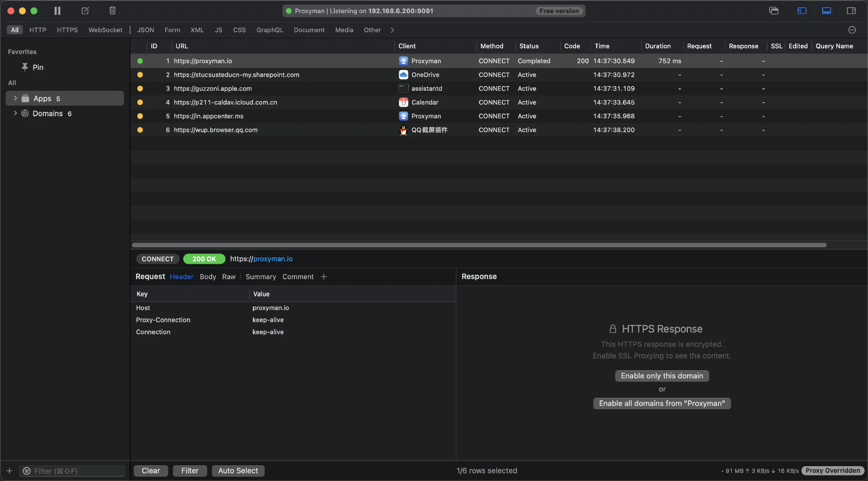Click the Auto Select button
The width and height of the screenshot is (868, 481).
[238, 471]
